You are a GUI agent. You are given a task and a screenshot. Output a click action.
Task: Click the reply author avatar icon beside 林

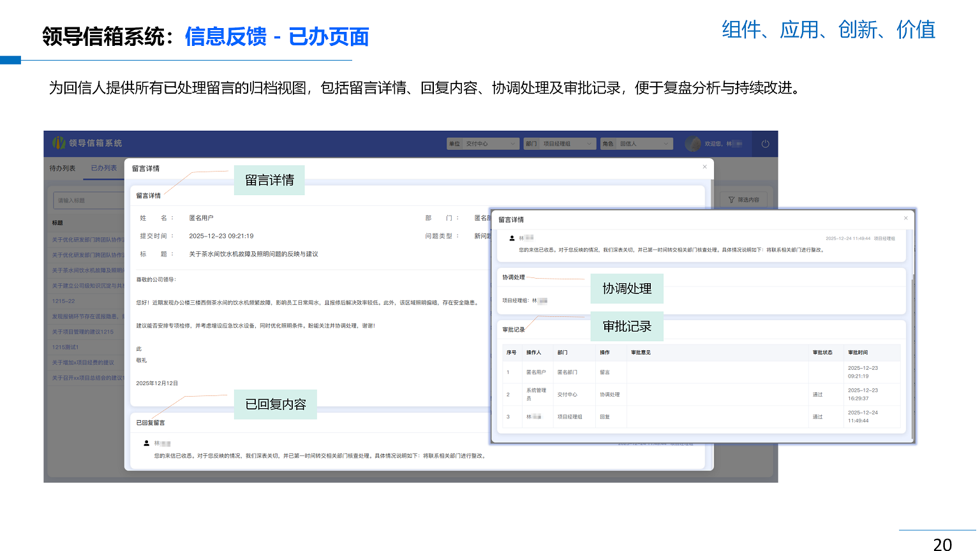(x=511, y=237)
